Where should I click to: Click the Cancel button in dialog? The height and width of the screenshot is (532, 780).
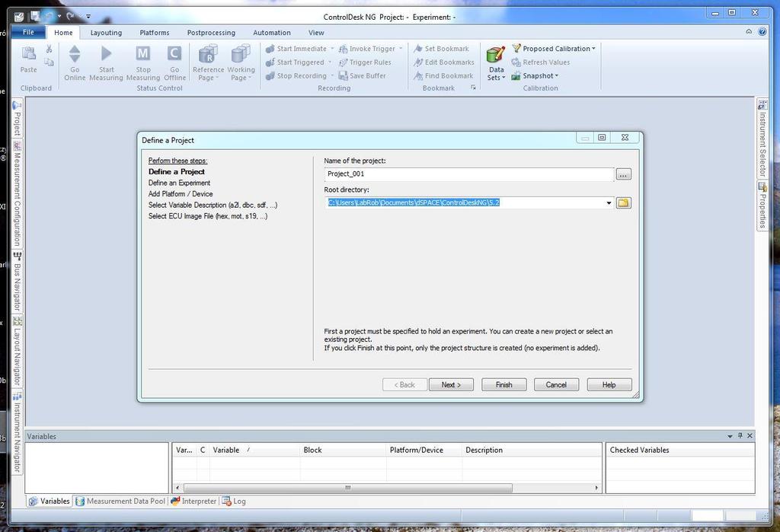(x=556, y=385)
